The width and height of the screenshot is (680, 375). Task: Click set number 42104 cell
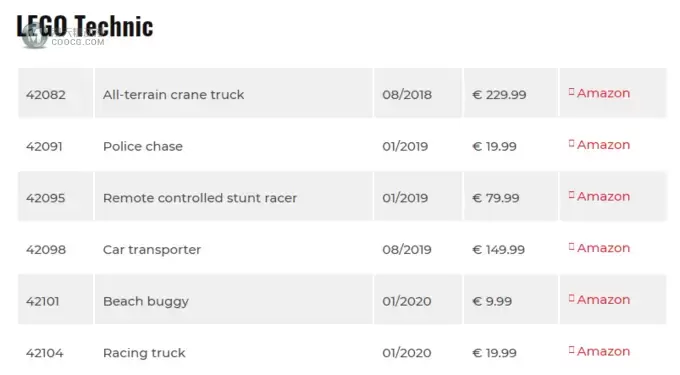[56, 352]
